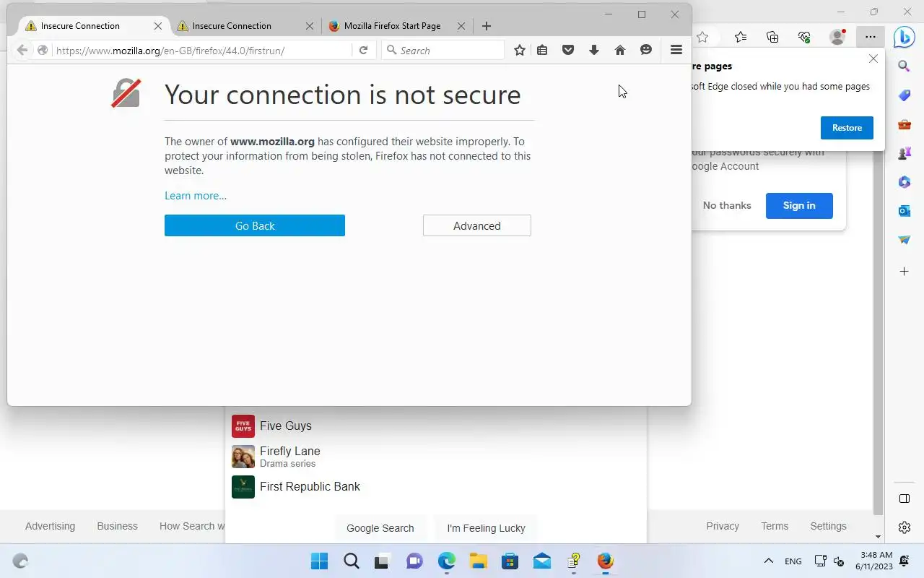Go to Firefox home page icon

click(619, 50)
